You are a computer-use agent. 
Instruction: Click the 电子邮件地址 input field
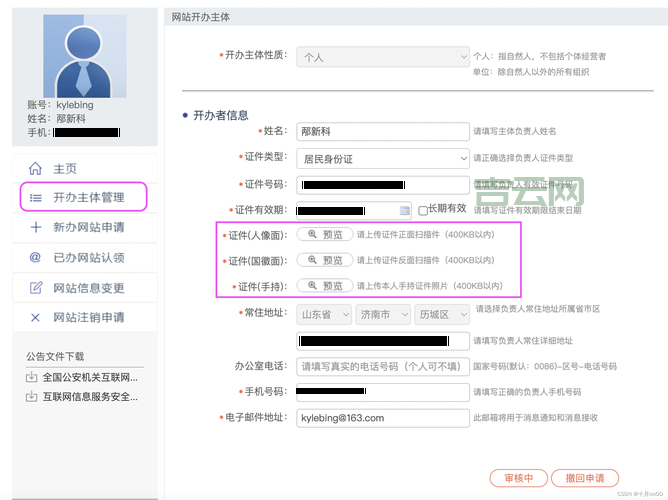click(x=383, y=418)
